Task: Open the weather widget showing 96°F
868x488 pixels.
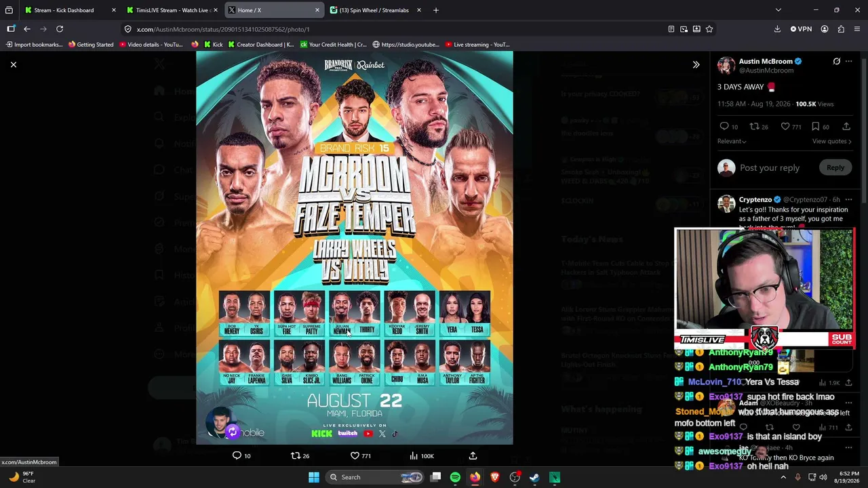Action: 22,477
